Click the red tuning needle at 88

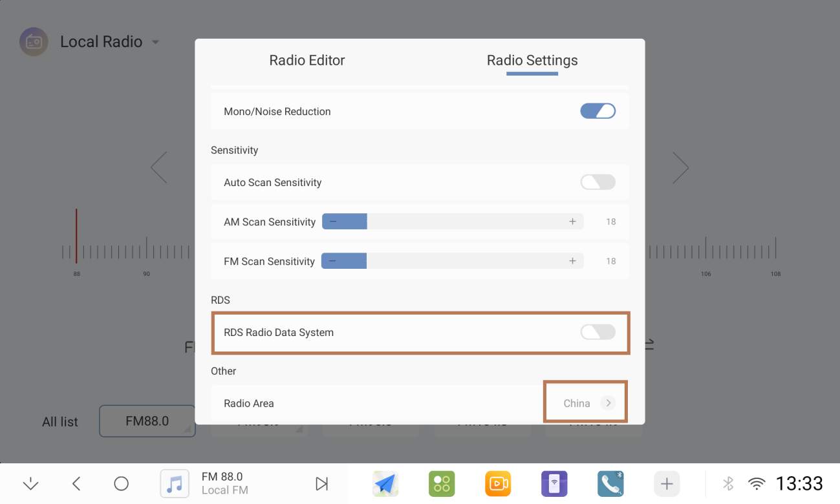[76, 236]
